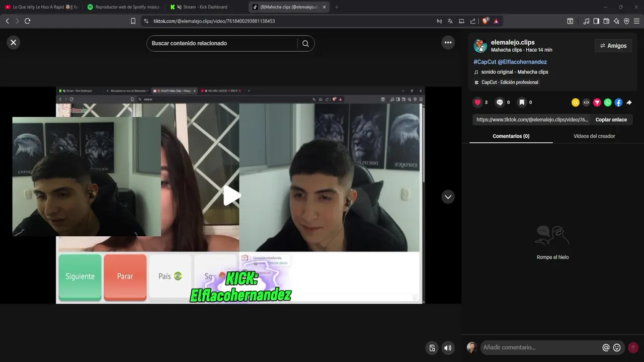Open the #CapCut hashtag link
Viewport: 644px width, 362px height.
tap(485, 62)
